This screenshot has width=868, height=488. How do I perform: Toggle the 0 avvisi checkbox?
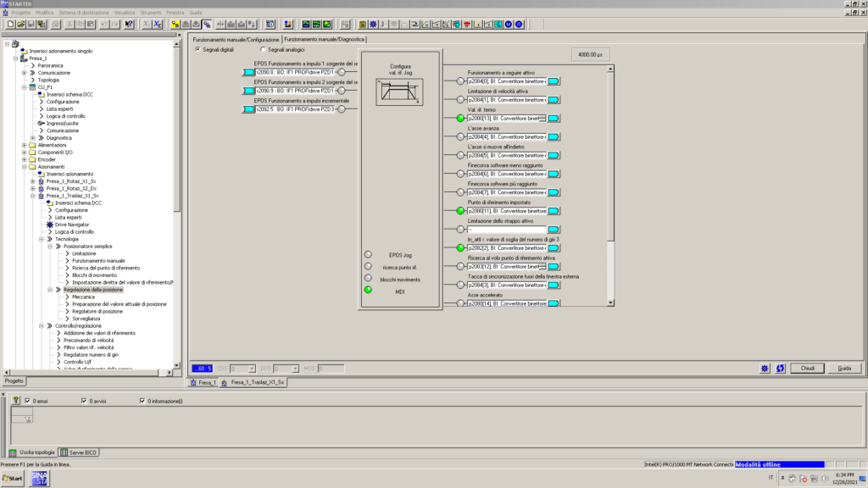(x=84, y=401)
